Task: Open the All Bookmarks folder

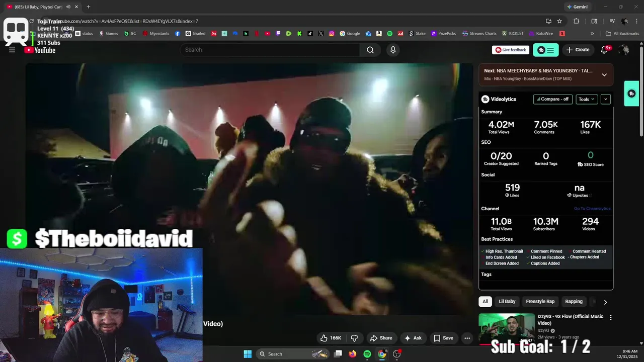Action: tap(622, 34)
